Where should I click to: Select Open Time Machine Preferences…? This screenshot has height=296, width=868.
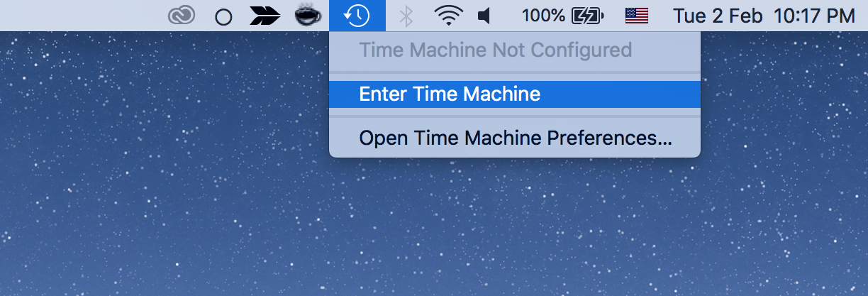click(x=515, y=138)
